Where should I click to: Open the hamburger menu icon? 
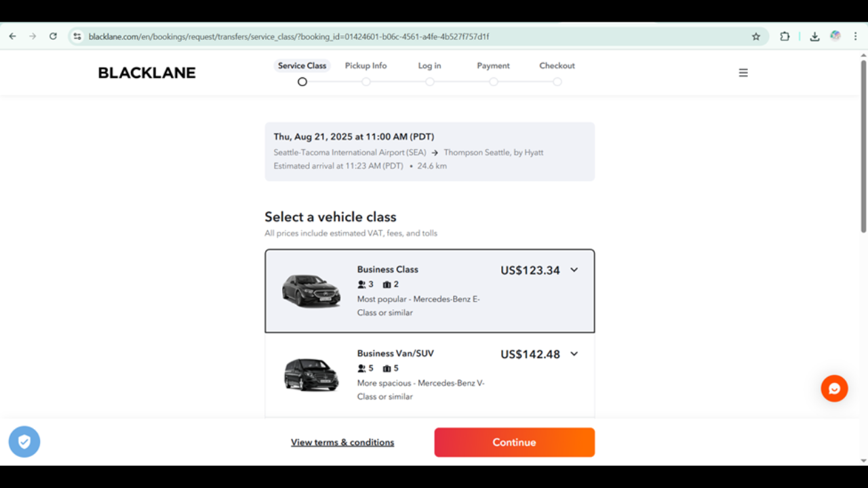pyautogui.click(x=743, y=73)
